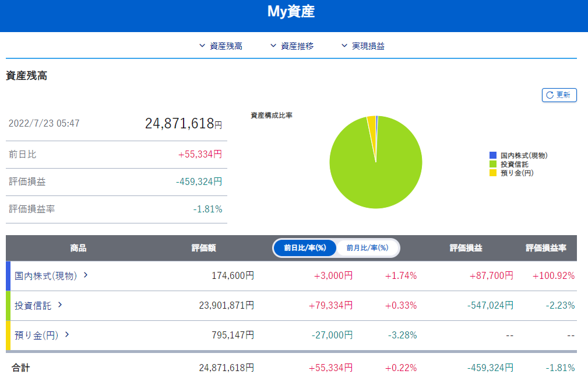This screenshot has height=381, width=588.
Task: Click +0.22% in the total row
Action: pos(401,368)
